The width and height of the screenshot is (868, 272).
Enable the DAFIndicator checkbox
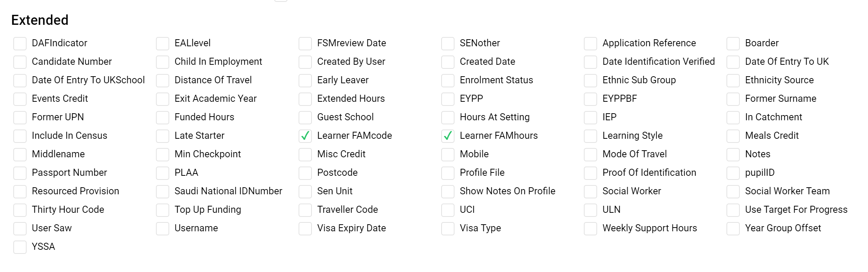[20, 44]
